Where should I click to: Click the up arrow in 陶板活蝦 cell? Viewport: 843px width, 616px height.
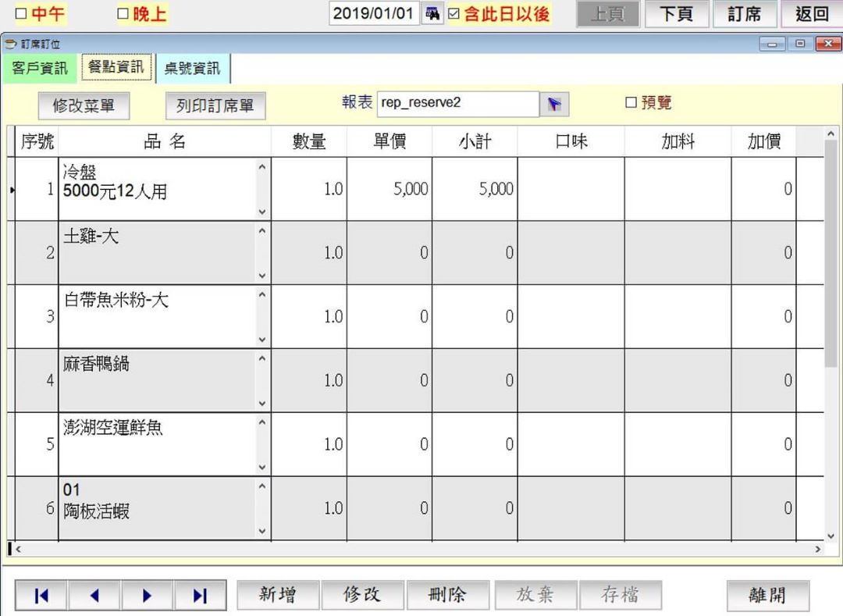pos(262,486)
